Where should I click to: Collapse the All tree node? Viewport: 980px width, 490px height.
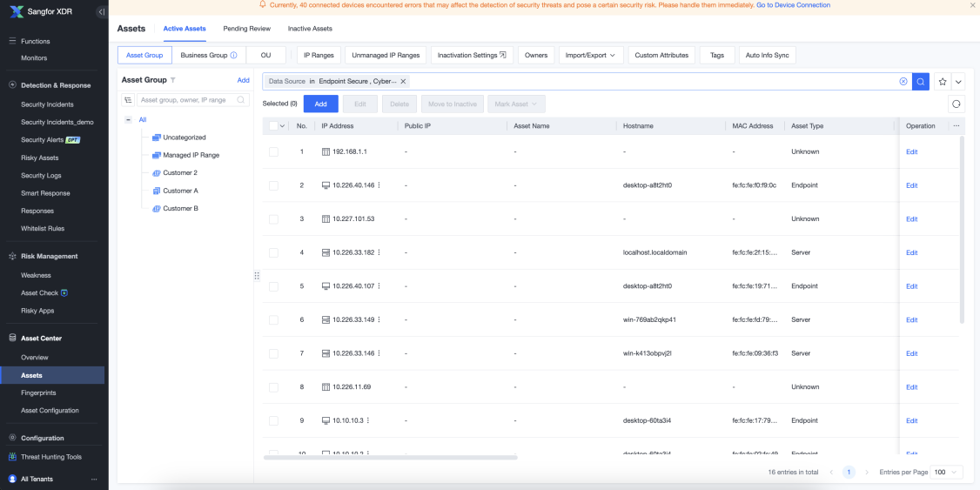(x=128, y=119)
